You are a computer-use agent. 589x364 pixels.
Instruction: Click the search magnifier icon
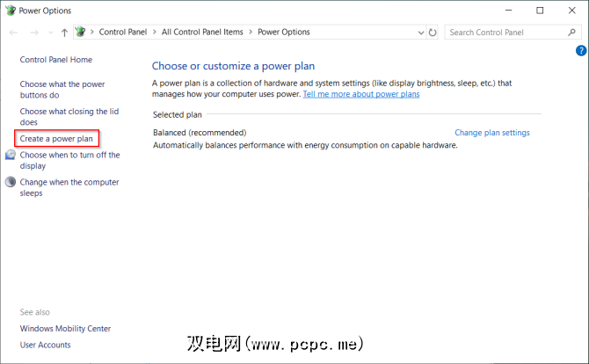point(571,33)
